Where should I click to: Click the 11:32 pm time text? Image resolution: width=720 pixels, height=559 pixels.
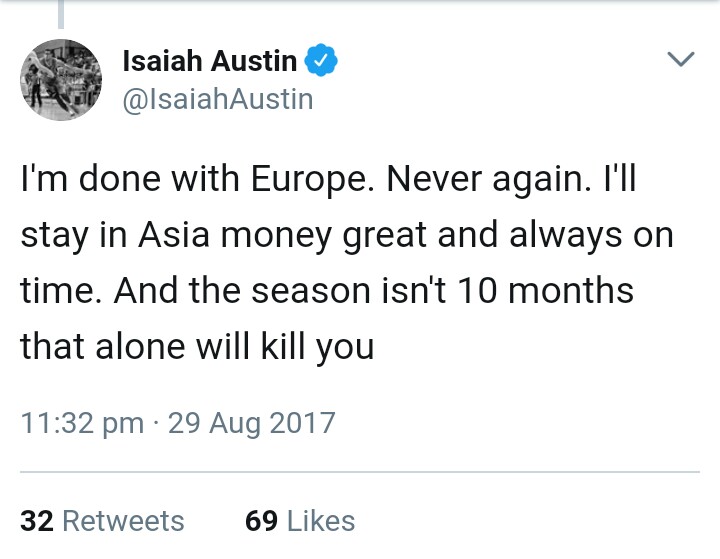(82, 423)
